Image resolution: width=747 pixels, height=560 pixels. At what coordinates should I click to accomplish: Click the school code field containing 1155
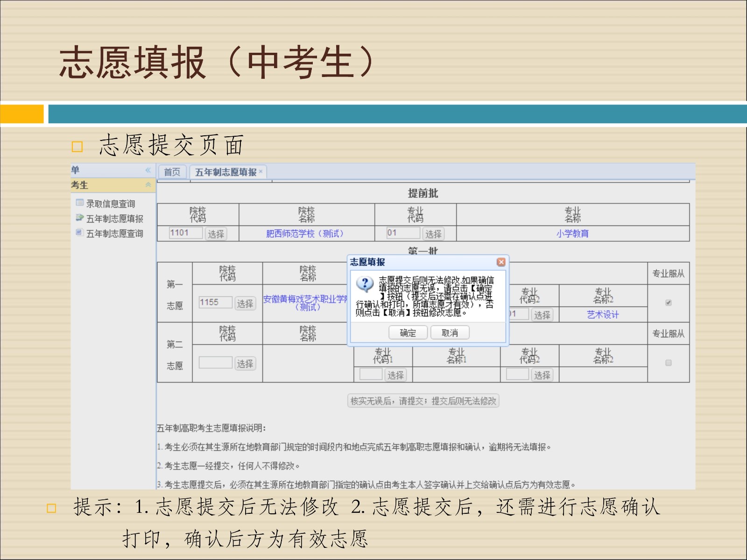tap(215, 302)
